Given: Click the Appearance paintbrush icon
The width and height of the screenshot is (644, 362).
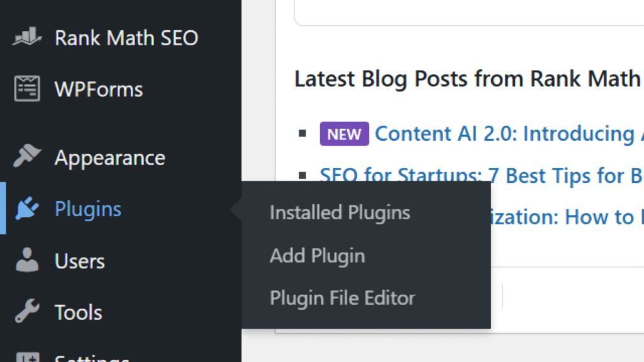Looking at the screenshot, I should pyautogui.click(x=27, y=157).
